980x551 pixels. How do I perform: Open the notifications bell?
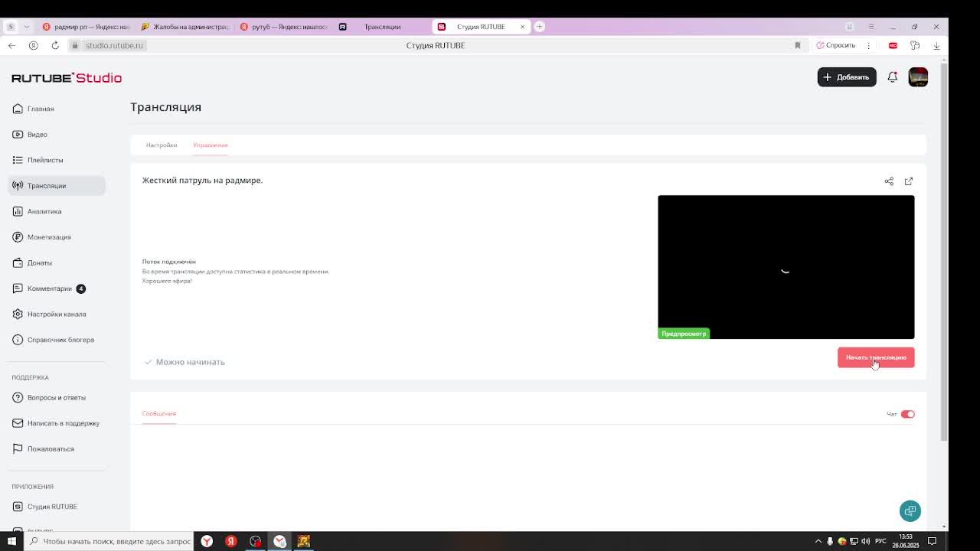pyautogui.click(x=893, y=77)
